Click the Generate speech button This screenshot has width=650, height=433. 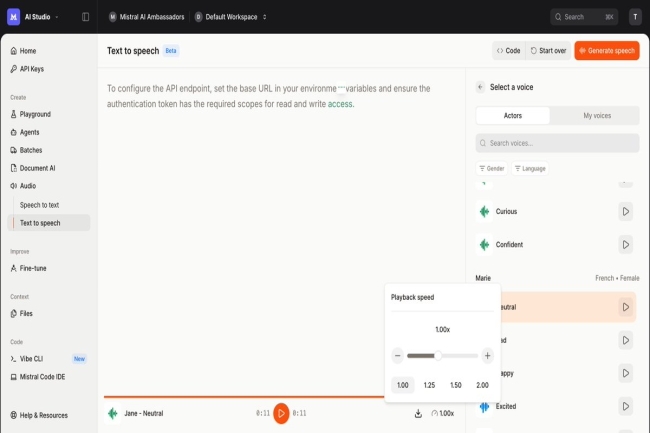click(x=606, y=50)
